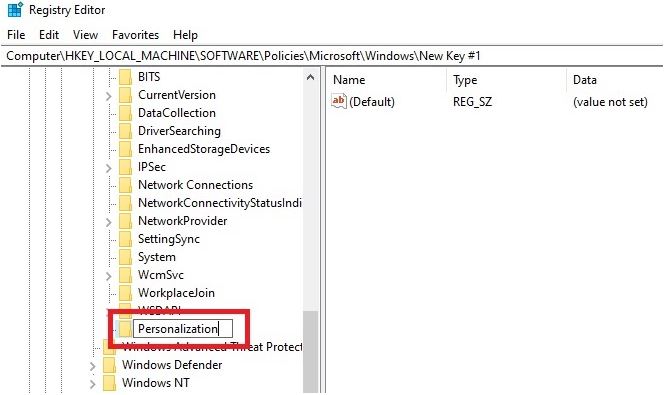Expand the Windows Defender key
The width and height of the screenshot is (668, 395).
[x=92, y=366]
